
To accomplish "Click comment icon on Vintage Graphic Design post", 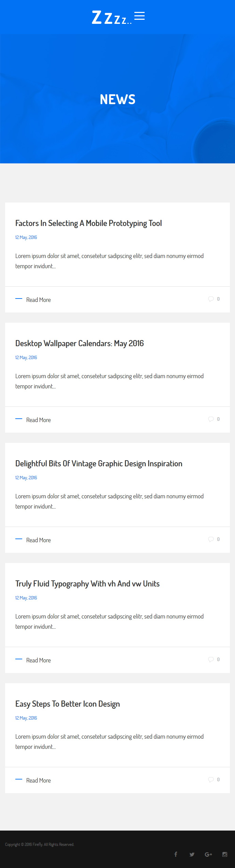I will click(211, 539).
